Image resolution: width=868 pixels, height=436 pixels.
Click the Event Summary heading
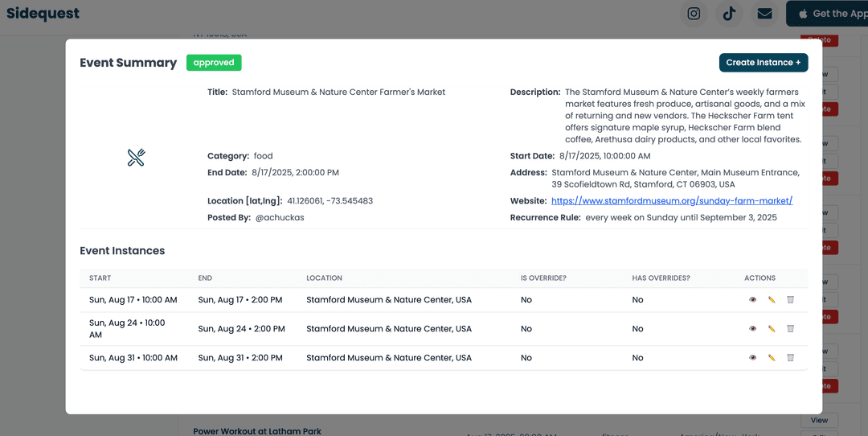click(x=129, y=63)
